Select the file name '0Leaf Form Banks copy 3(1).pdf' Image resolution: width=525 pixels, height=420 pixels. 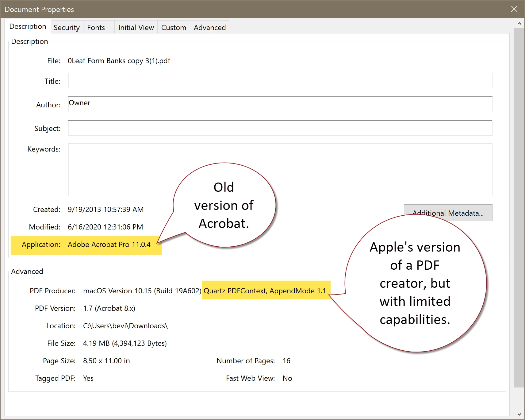click(x=119, y=61)
